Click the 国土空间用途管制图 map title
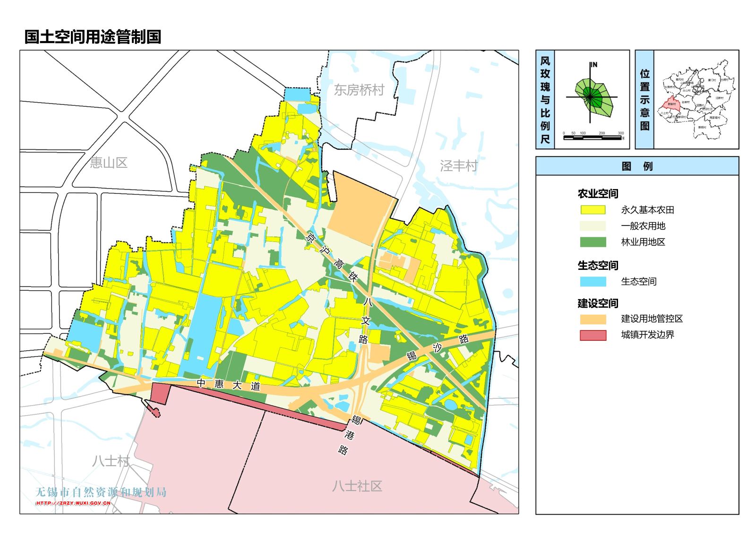This screenshot has width=756, height=535. pos(93,37)
